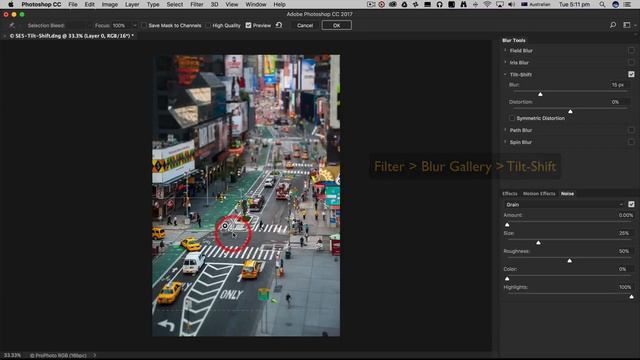Click the Noise Color slider handle

[507, 278]
